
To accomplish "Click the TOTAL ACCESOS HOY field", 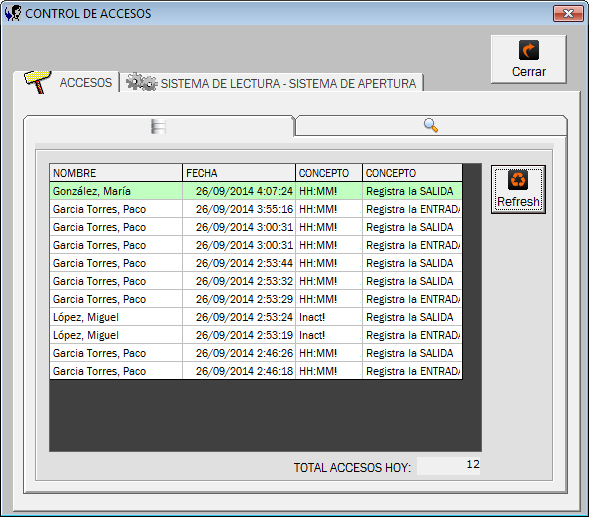I will pyautogui.click(x=448, y=466).
